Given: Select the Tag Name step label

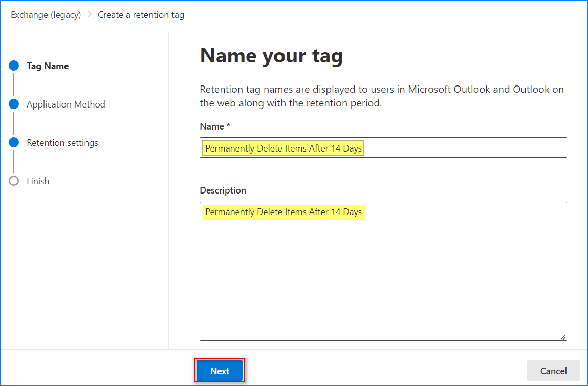Looking at the screenshot, I should point(48,66).
